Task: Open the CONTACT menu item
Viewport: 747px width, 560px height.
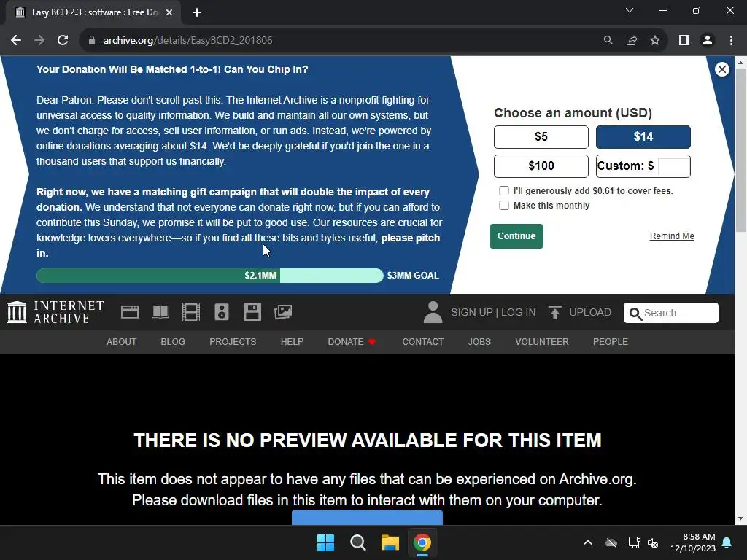Action: pos(423,342)
